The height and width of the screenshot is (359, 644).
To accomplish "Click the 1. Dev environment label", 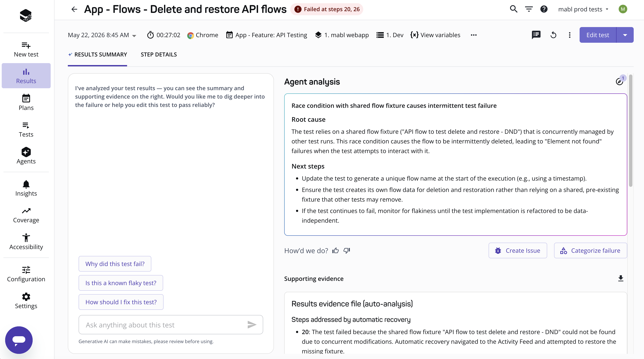I will [390, 35].
